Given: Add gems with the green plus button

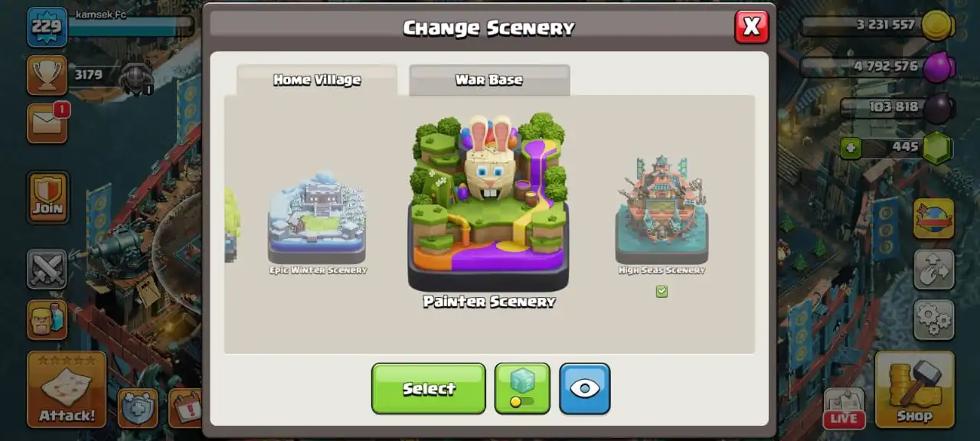Looking at the screenshot, I should pos(850,148).
